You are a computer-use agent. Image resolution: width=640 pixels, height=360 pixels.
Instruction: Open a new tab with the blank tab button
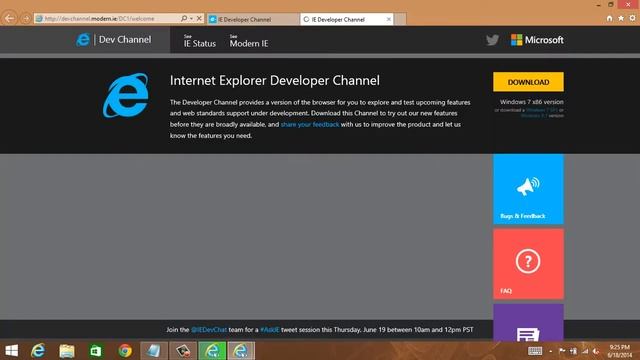(x=400, y=19)
